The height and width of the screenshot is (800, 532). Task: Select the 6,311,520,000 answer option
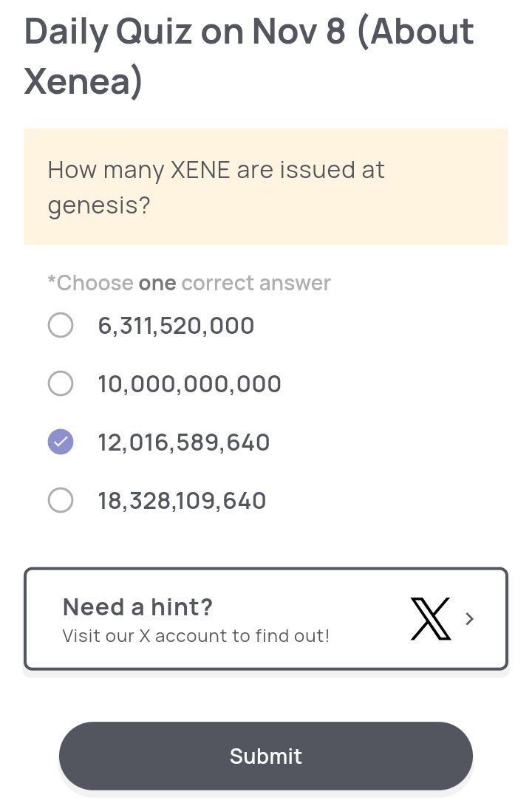tap(61, 325)
